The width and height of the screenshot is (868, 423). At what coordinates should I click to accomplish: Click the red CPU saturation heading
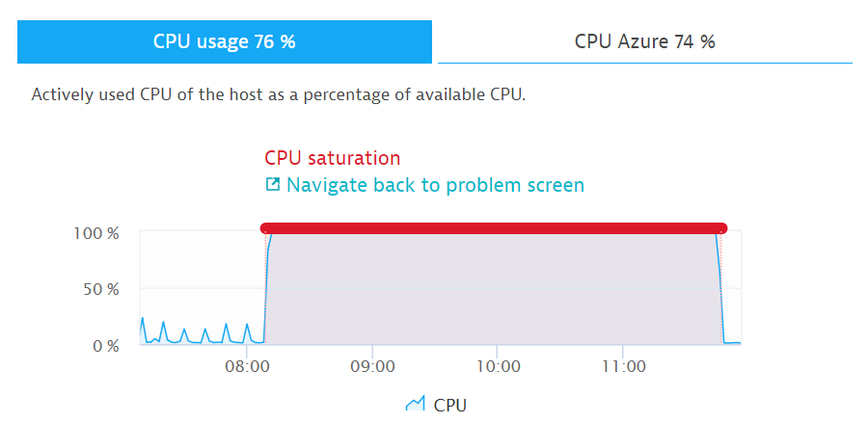click(332, 158)
